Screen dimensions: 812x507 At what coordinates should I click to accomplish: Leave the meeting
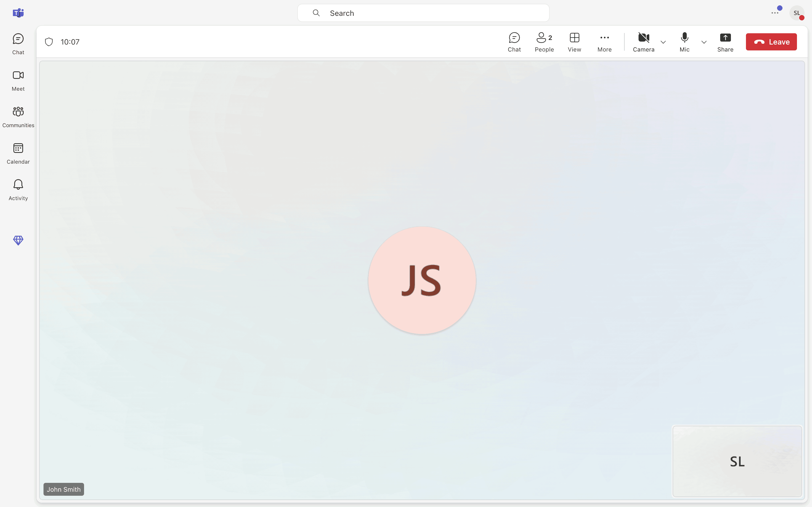coord(771,42)
